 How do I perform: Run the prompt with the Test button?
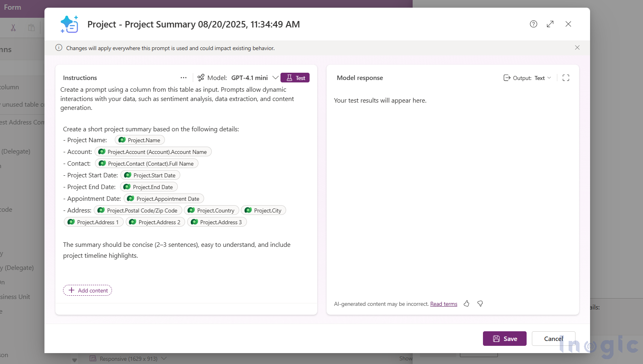tap(295, 78)
